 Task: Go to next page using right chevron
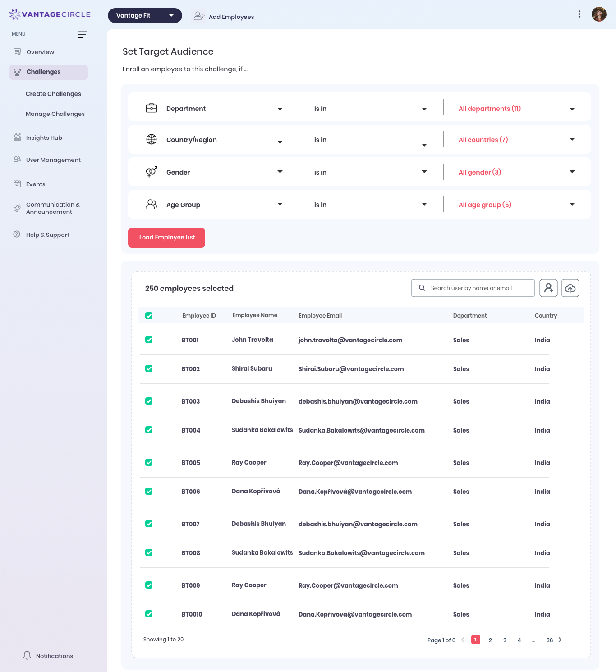560,640
